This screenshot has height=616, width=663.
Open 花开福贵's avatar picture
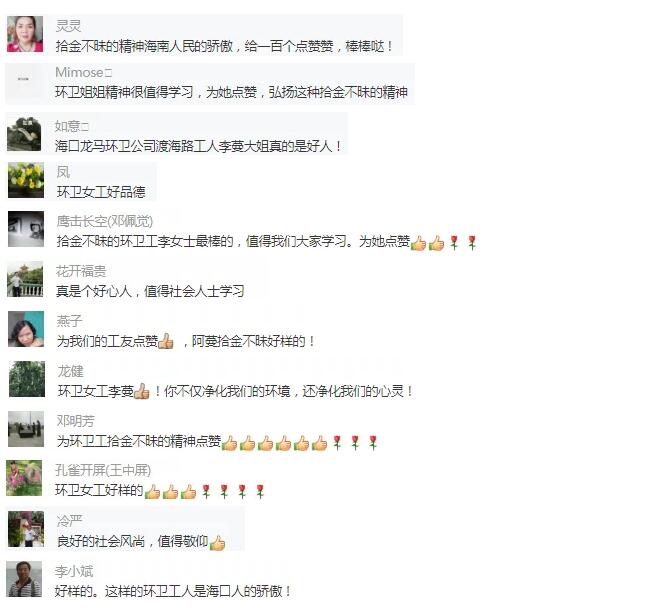point(25,279)
